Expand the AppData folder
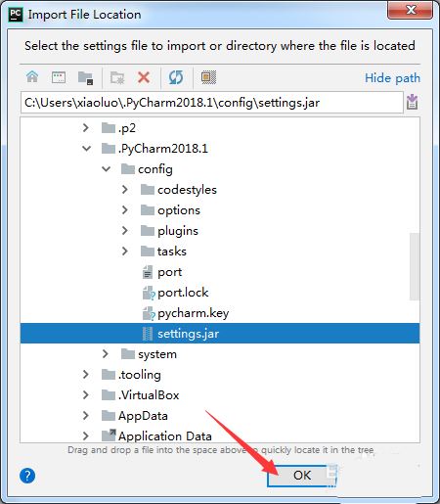The width and height of the screenshot is (440, 504). click(x=86, y=416)
